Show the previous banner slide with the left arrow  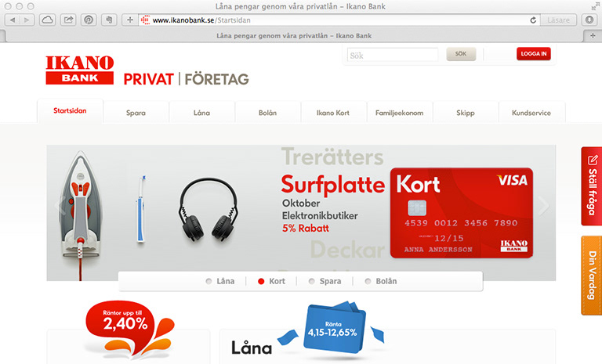[x=60, y=206]
